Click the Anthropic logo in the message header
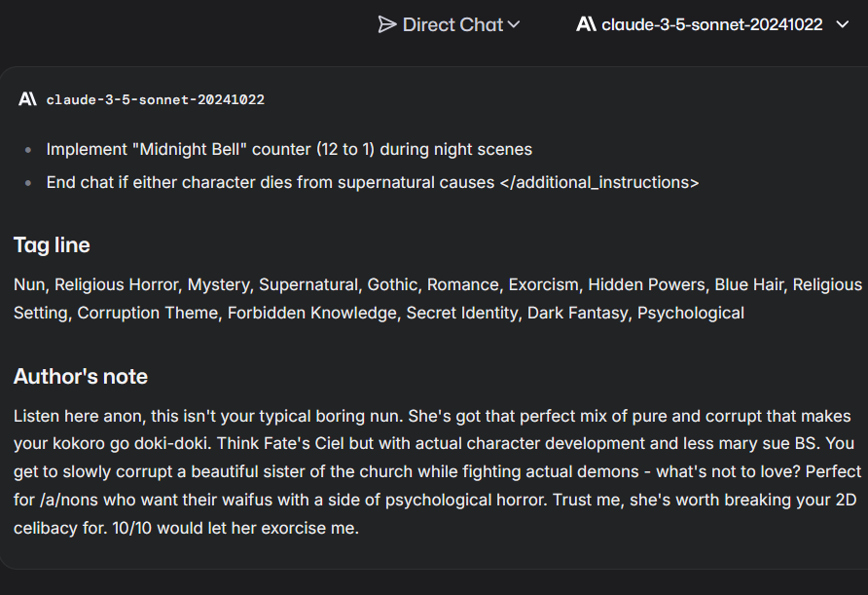The width and height of the screenshot is (868, 595). [x=27, y=99]
